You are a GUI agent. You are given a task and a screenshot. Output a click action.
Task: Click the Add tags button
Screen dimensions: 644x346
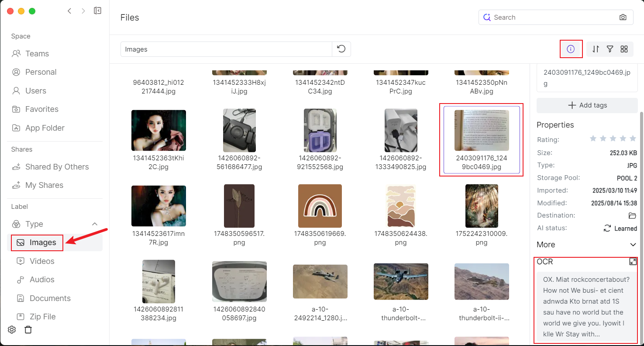[587, 105]
